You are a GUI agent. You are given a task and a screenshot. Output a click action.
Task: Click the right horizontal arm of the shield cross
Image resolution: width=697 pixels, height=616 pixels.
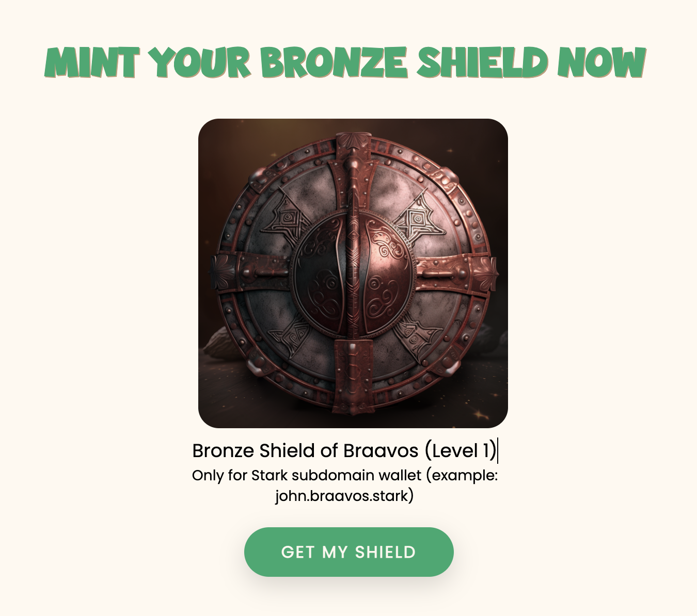pyautogui.click(x=457, y=272)
